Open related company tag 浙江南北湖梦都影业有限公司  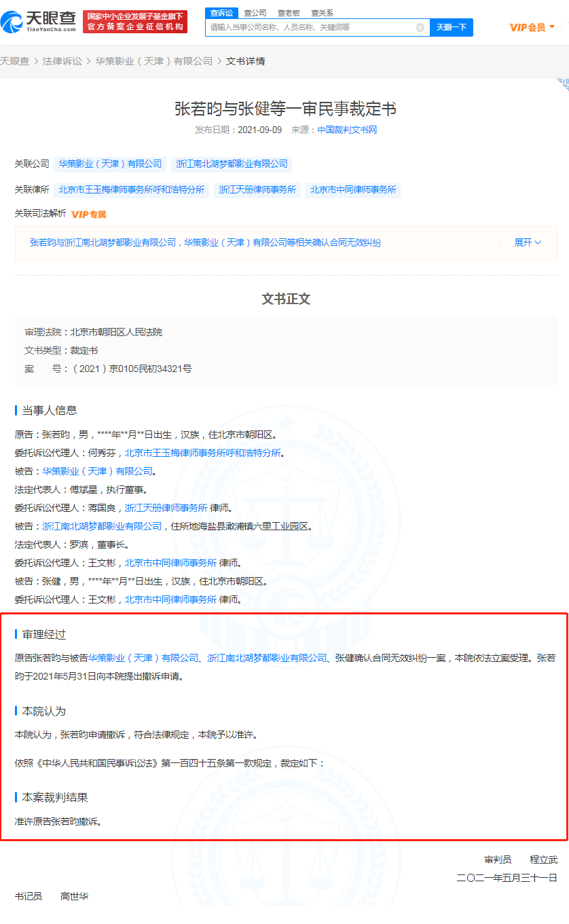(x=232, y=164)
